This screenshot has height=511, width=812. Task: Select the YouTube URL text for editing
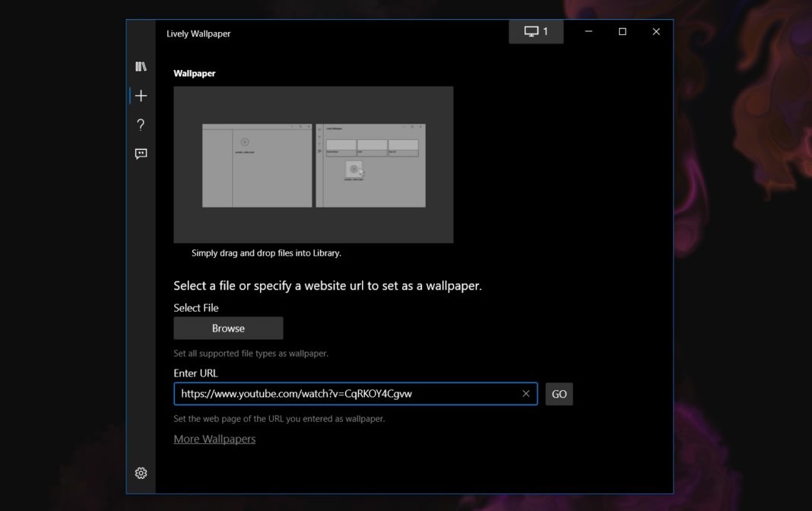(x=296, y=393)
